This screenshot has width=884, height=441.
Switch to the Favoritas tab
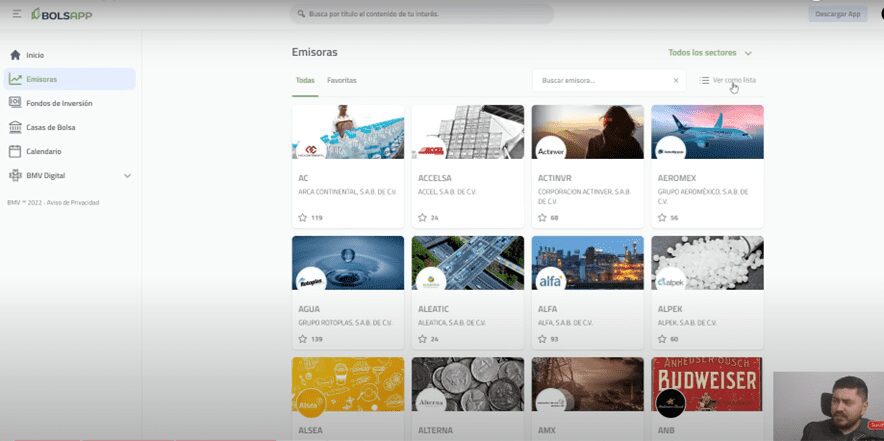coord(341,80)
